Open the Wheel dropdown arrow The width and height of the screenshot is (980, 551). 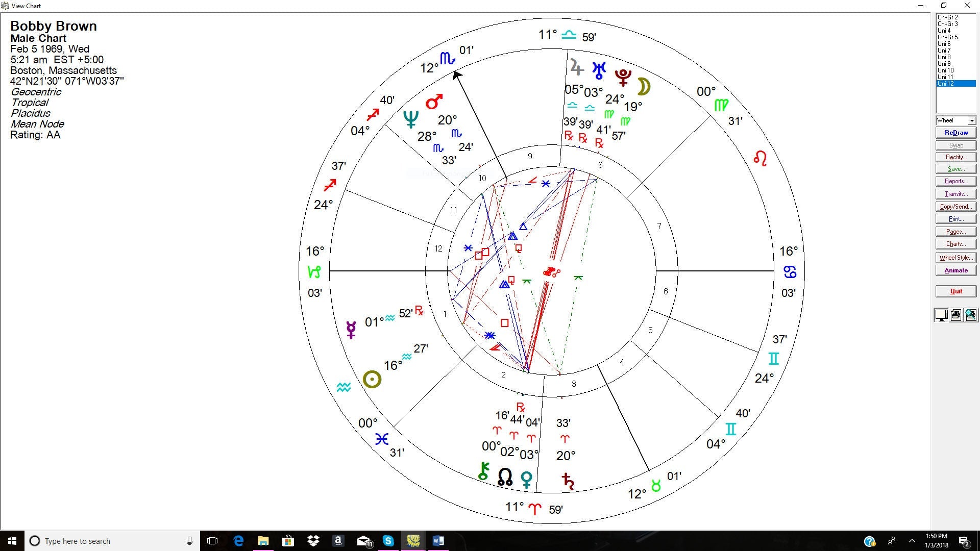point(972,121)
